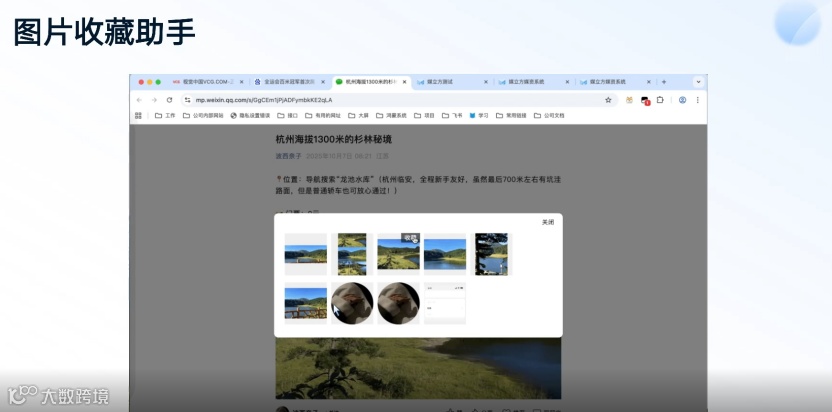Reload the current page
This screenshot has width=832, height=412.
point(169,100)
